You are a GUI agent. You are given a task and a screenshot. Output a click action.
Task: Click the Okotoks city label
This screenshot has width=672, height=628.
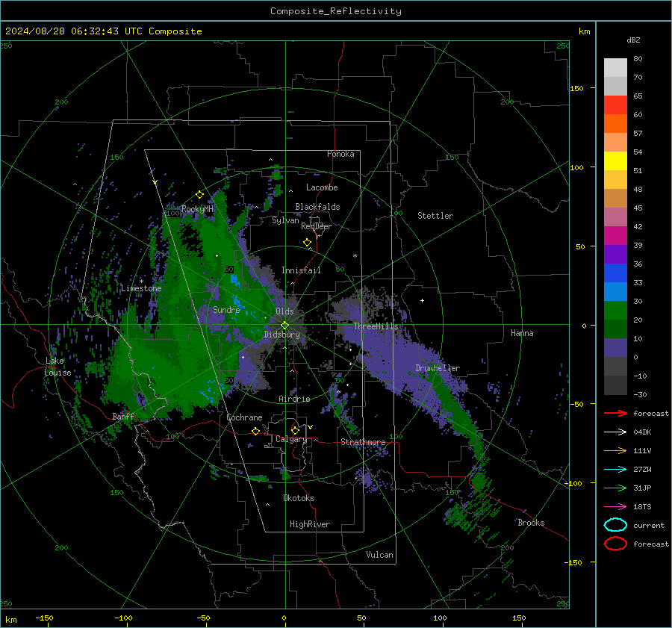click(x=299, y=498)
